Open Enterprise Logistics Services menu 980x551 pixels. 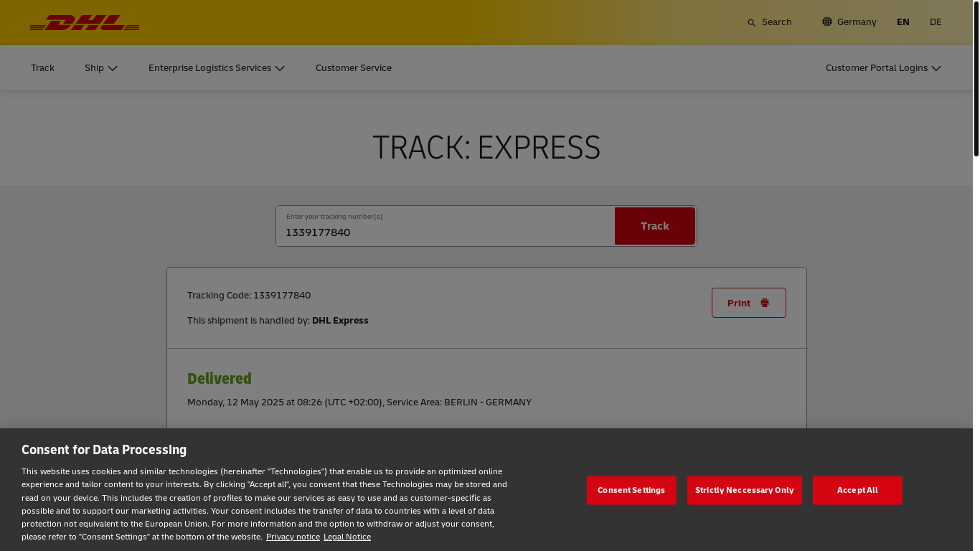(217, 68)
